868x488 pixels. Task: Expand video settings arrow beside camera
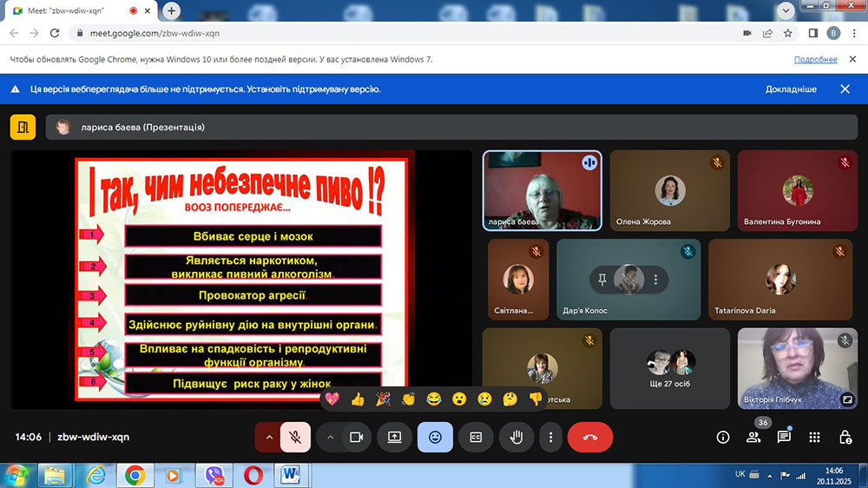(x=330, y=438)
